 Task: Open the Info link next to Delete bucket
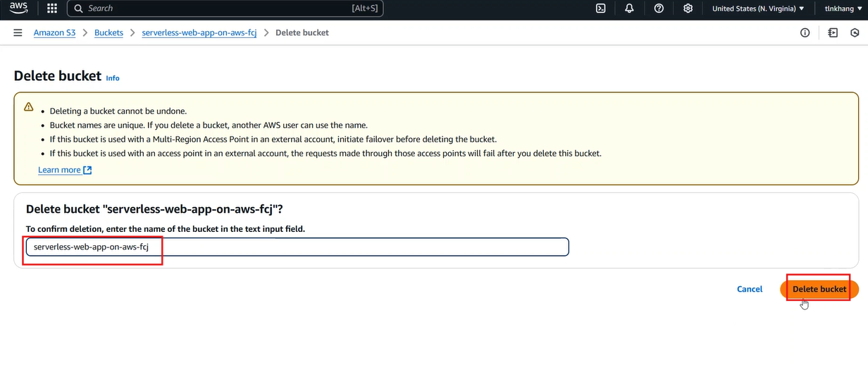pos(113,78)
